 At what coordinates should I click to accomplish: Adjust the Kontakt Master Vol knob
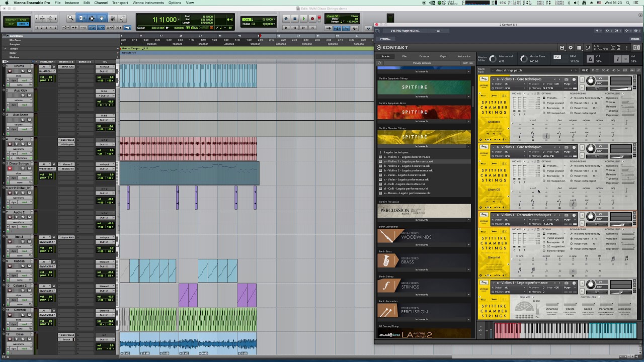click(493, 59)
